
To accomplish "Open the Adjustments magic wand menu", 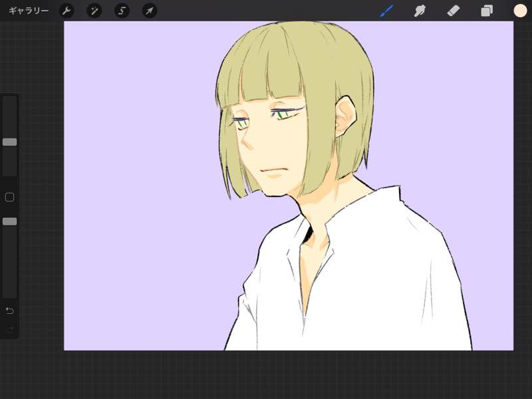I will 94,11.
